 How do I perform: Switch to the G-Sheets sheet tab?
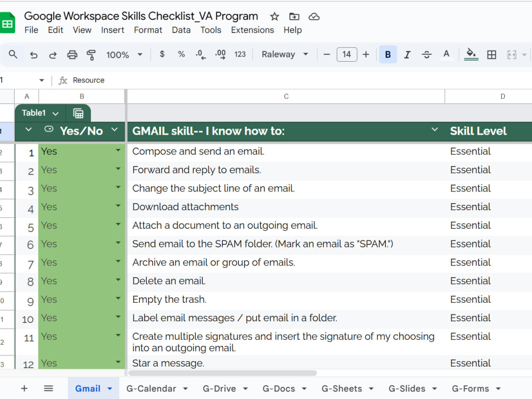pyautogui.click(x=342, y=388)
